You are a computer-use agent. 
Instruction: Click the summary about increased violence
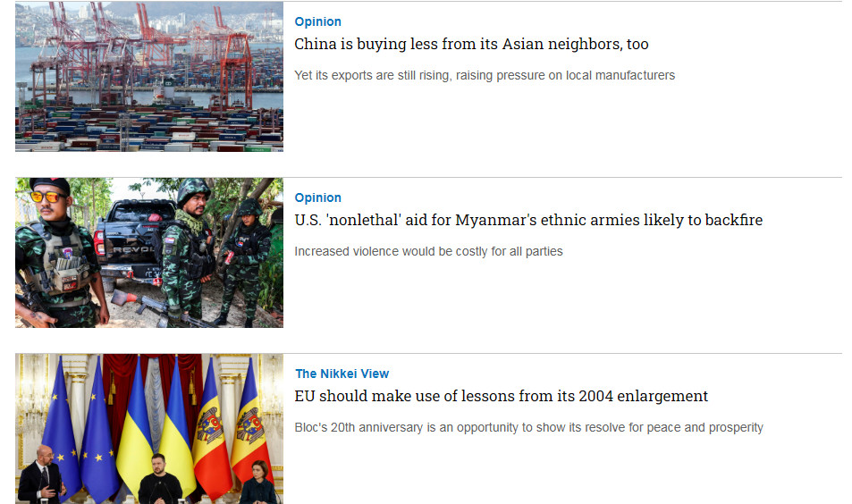click(429, 251)
